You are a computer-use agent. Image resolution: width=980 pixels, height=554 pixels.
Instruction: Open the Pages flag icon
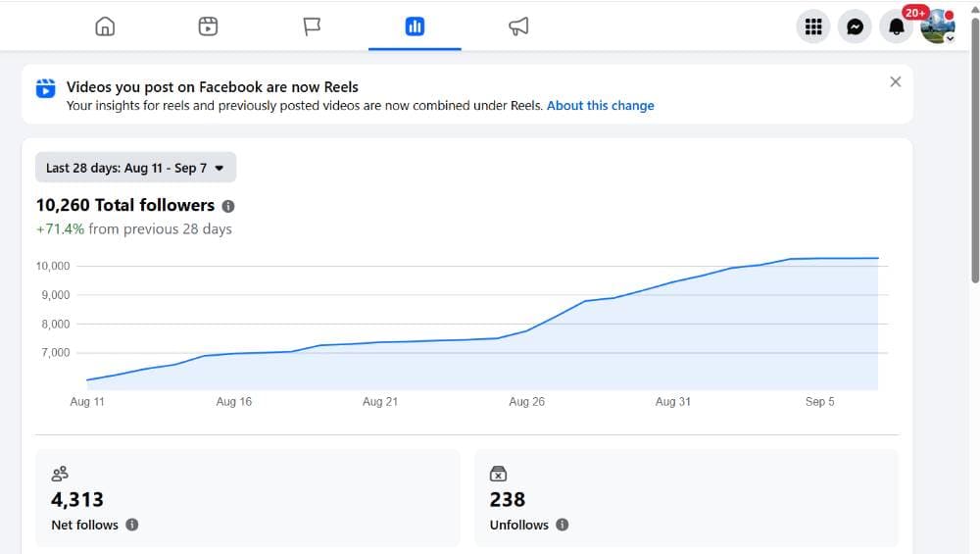point(312,26)
